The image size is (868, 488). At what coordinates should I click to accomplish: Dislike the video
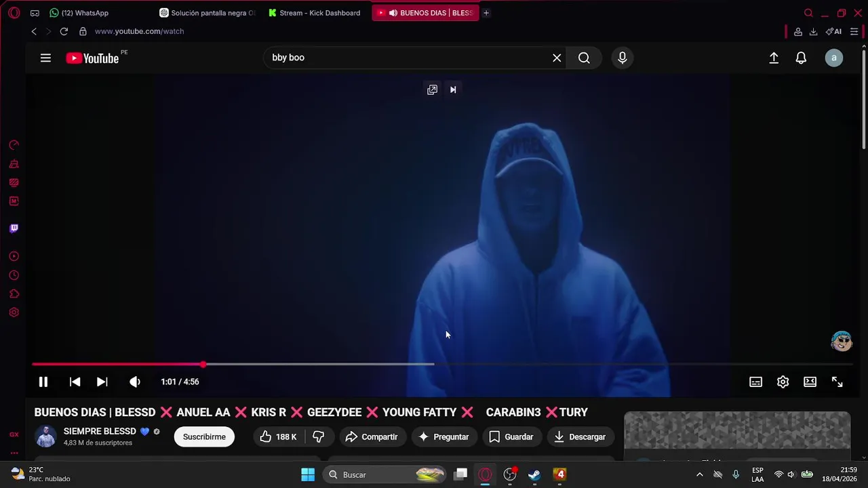click(x=318, y=436)
